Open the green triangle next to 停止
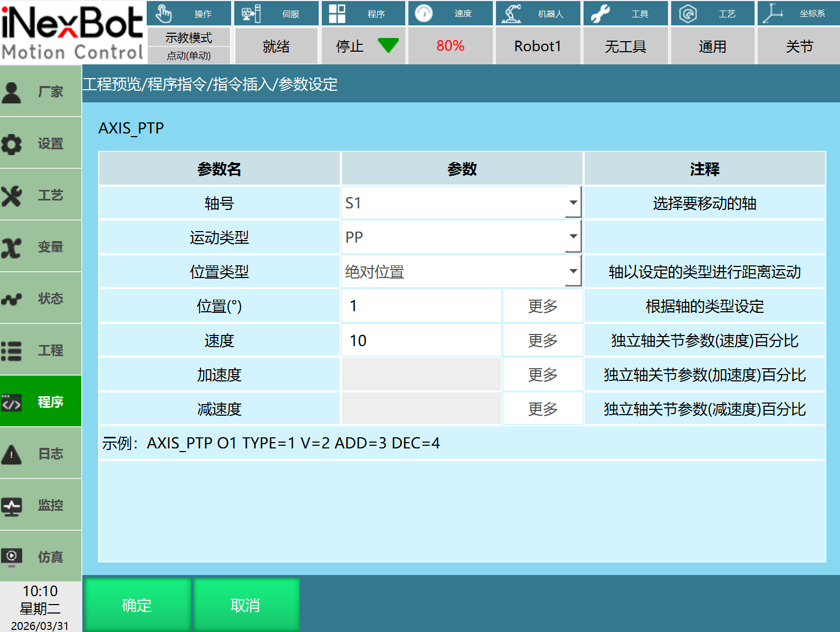Viewport: 840px width, 632px height. (x=388, y=46)
